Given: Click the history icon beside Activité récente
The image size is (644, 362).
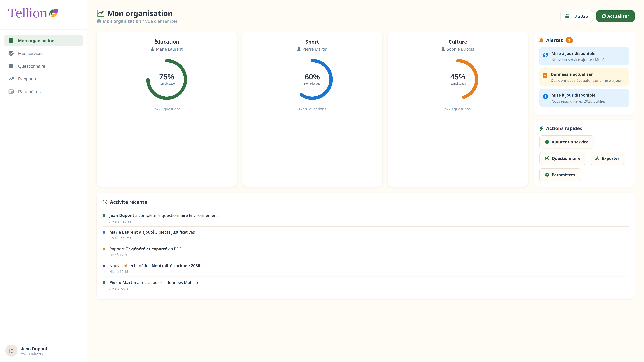Looking at the screenshot, I should click(x=105, y=202).
